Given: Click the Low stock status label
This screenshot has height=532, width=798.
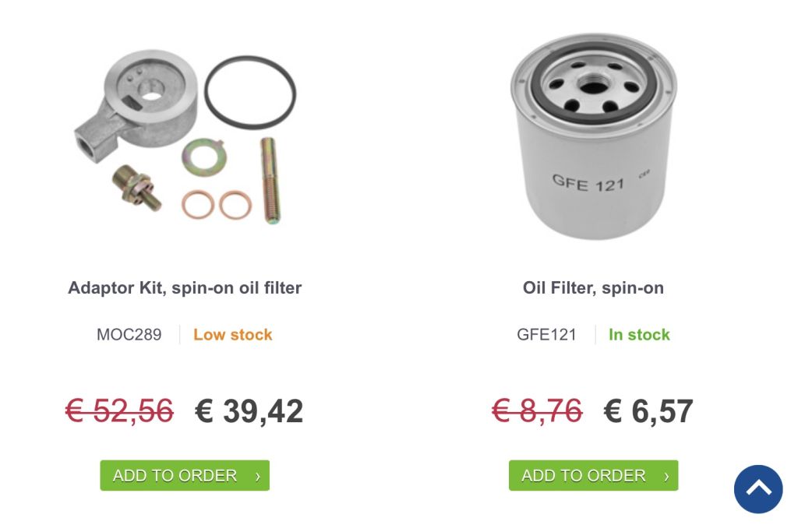Looking at the screenshot, I should 233,335.
